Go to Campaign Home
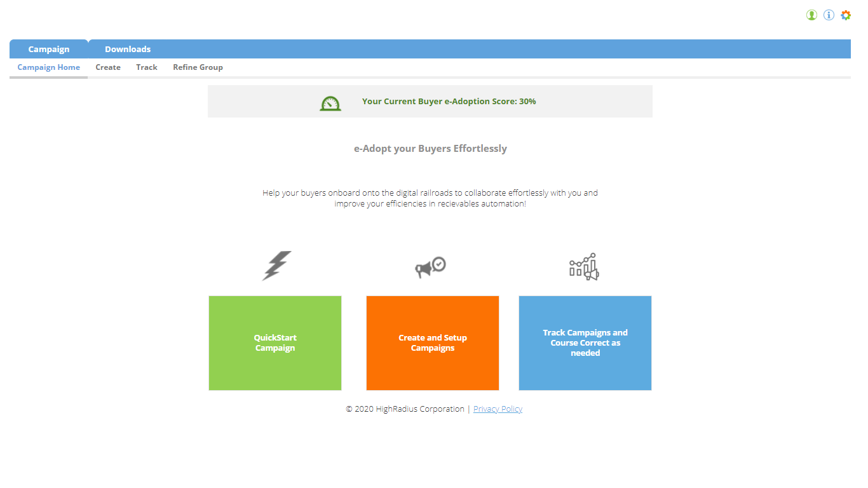Viewport: 868px width, 488px height. pyautogui.click(x=48, y=67)
